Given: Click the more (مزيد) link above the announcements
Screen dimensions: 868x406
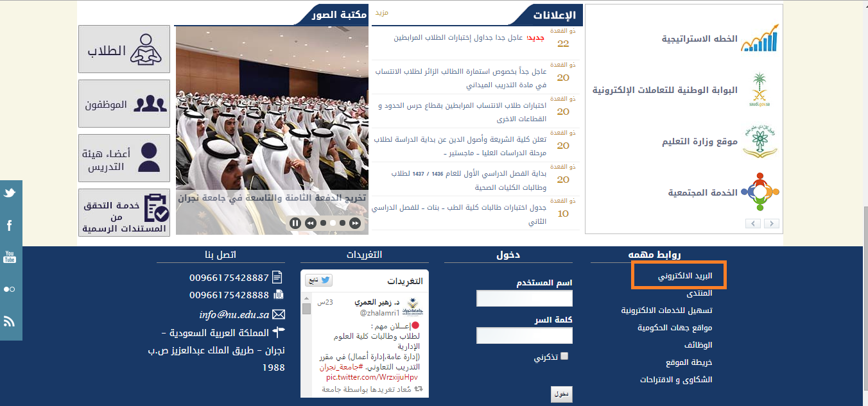Looking at the screenshot, I should 381,13.
